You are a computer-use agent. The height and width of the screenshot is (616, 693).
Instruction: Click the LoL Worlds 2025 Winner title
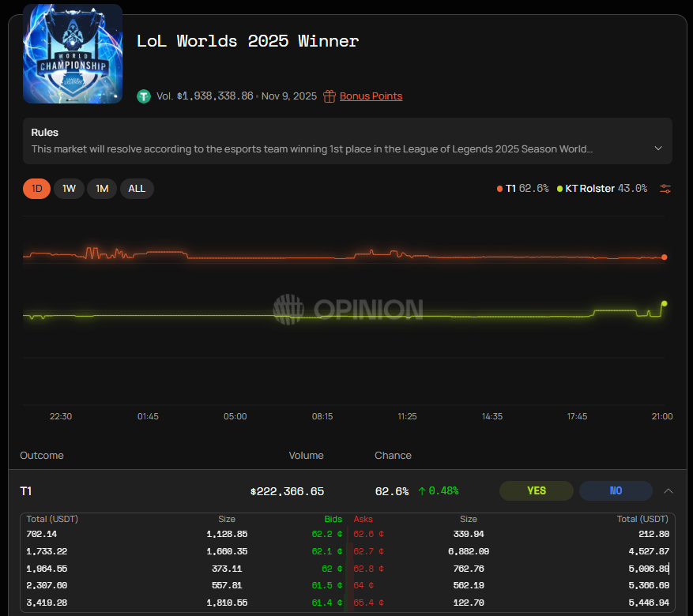[247, 41]
